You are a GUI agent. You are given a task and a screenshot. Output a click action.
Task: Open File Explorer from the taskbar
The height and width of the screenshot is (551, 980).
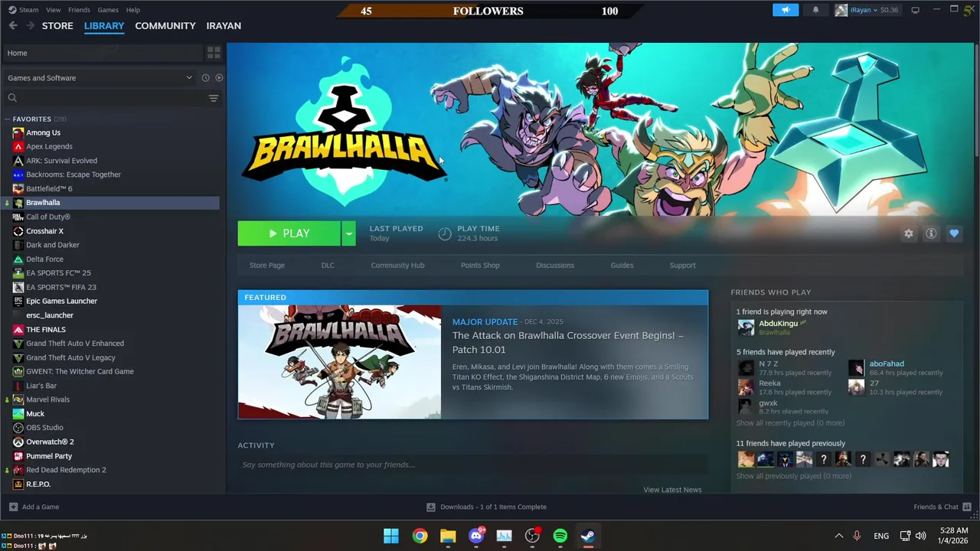pyautogui.click(x=448, y=536)
